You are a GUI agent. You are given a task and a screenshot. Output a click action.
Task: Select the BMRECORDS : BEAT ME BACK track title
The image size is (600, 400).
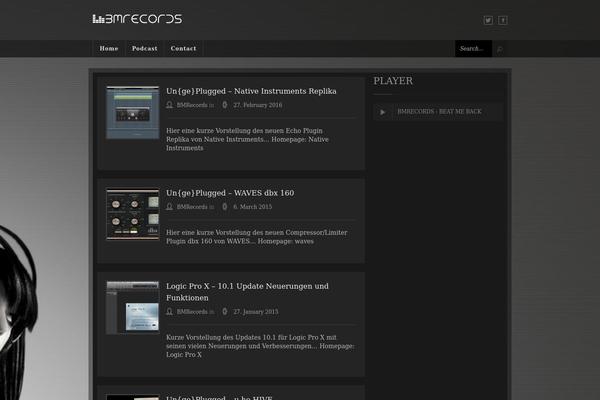click(439, 111)
